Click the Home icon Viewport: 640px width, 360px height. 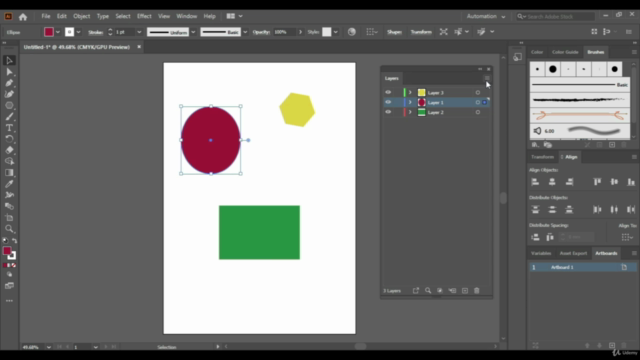point(23,17)
